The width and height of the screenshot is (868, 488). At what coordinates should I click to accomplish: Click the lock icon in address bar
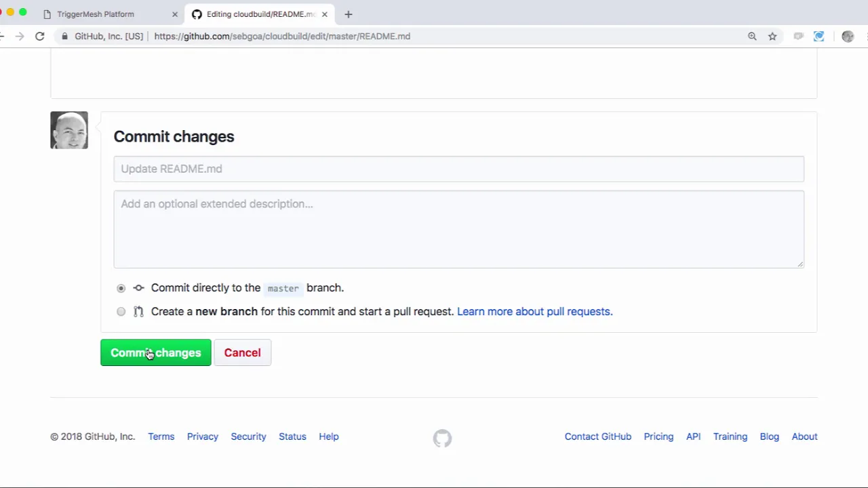64,36
